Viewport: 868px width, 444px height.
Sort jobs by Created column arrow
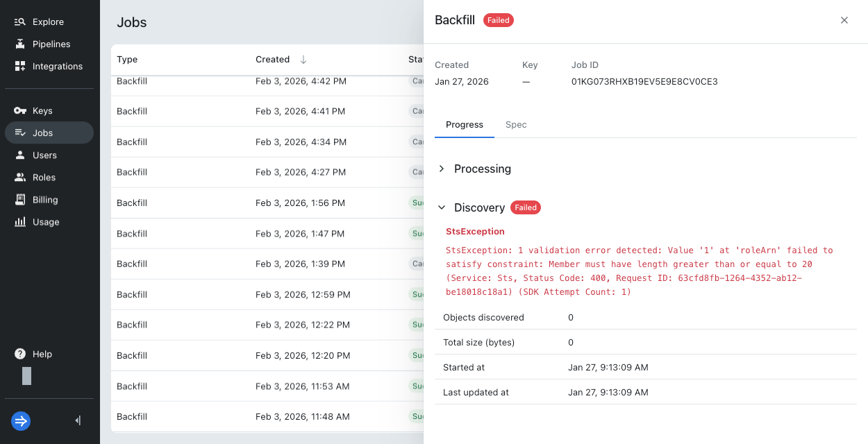click(303, 60)
